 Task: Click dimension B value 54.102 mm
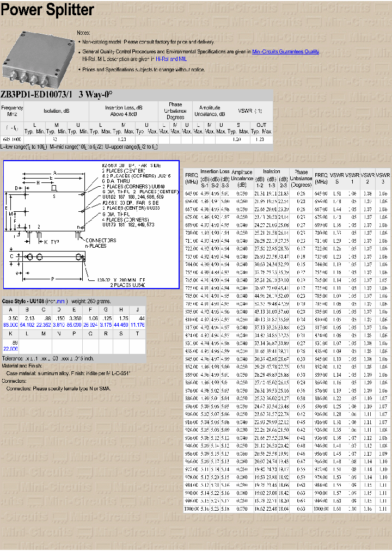click(x=27, y=325)
